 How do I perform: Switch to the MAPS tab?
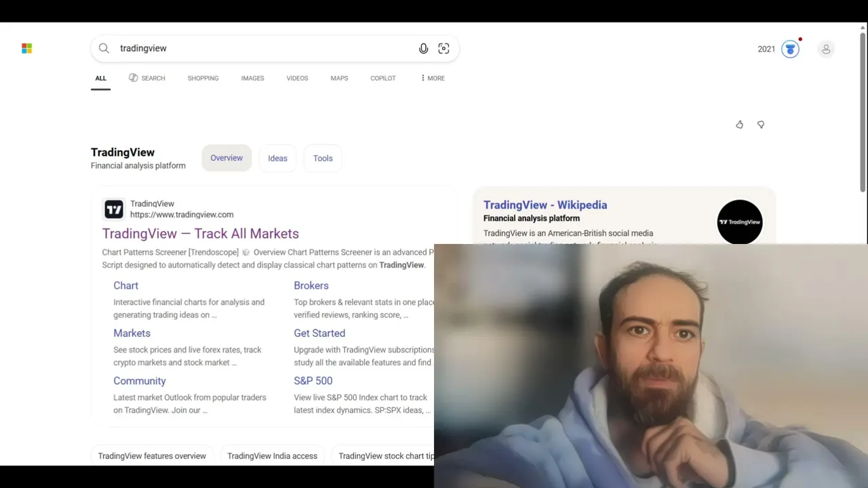[339, 78]
